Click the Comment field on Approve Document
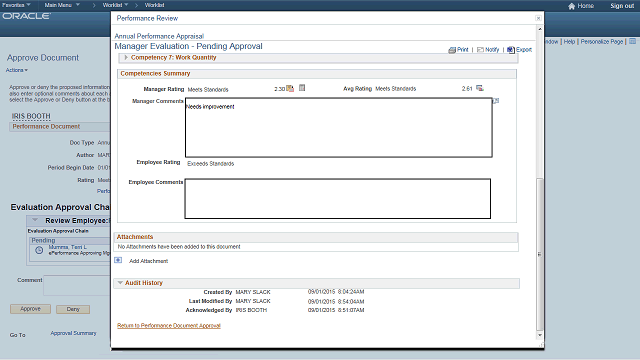This screenshot has width=640, height=360. (77, 285)
